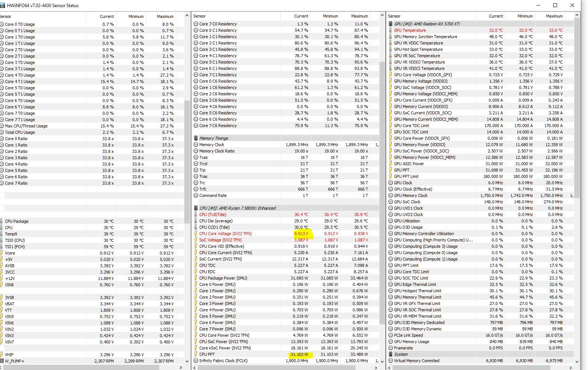Select the GPU Temperature thermometer icon

(391, 30)
